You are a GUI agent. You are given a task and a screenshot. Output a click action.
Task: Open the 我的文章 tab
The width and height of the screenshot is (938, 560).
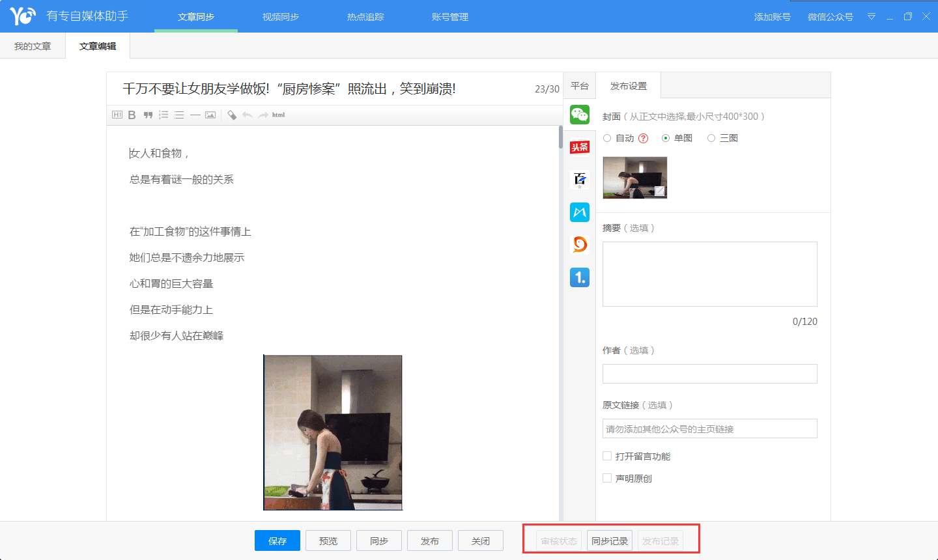33,46
